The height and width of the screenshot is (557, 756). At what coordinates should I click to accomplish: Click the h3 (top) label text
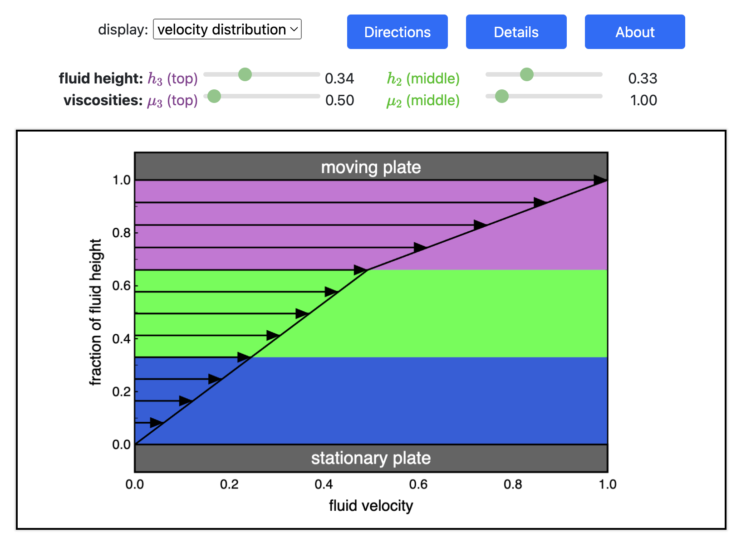point(173,78)
